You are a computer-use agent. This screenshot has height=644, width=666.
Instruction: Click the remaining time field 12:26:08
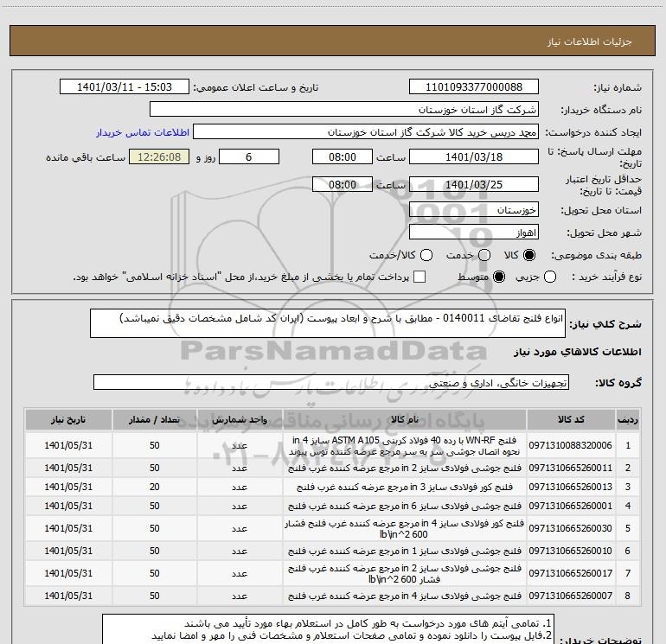[159, 157]
